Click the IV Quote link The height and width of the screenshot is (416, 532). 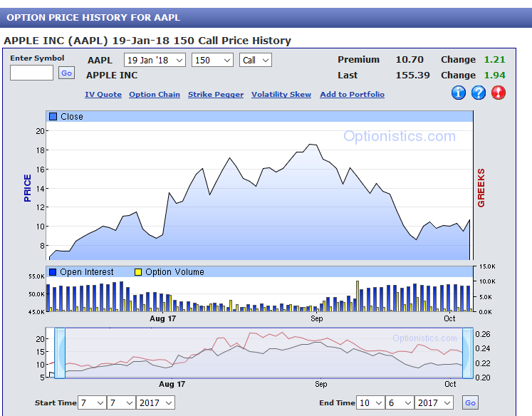pyautogui.click(x=103, y=94)
